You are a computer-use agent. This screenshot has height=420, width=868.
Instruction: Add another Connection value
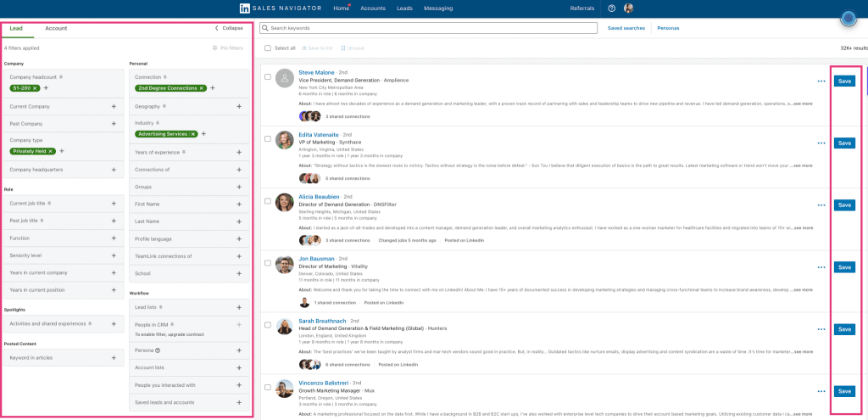[213, 88]
